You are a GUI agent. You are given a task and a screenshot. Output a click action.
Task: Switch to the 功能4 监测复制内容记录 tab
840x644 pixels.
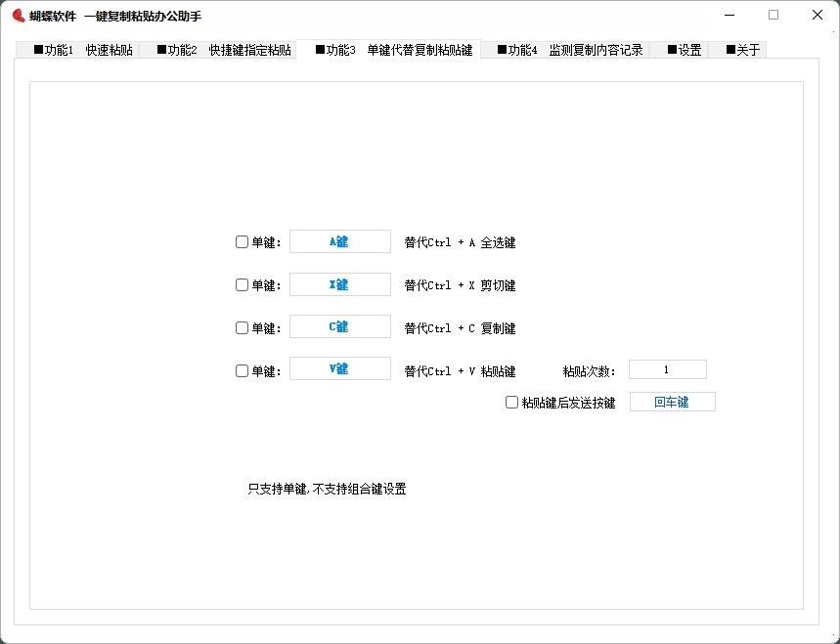[569, 49]
